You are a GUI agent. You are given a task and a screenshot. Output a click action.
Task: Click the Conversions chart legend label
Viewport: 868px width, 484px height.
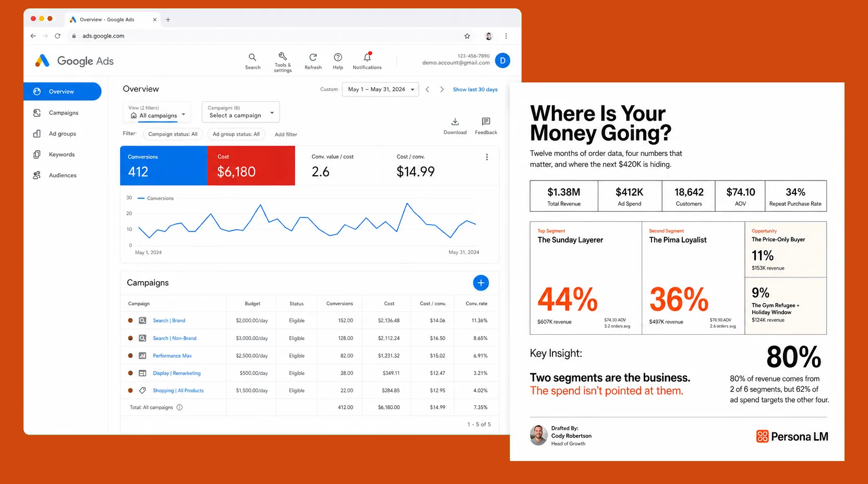[x=160, y=198]
